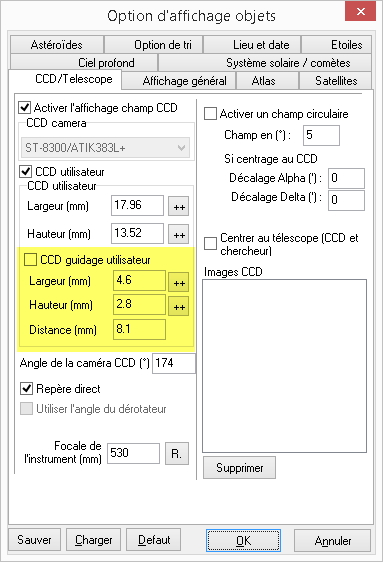Click the Angle de la caméra CCD field
Screen dimensions: 383x562
point(174,363)
